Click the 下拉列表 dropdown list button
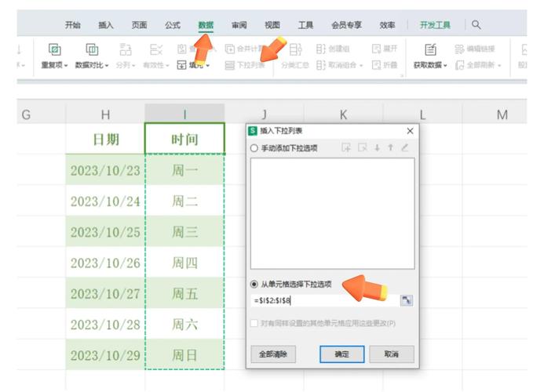Screen dimensions: 544x392 click(x=245, y=65)
